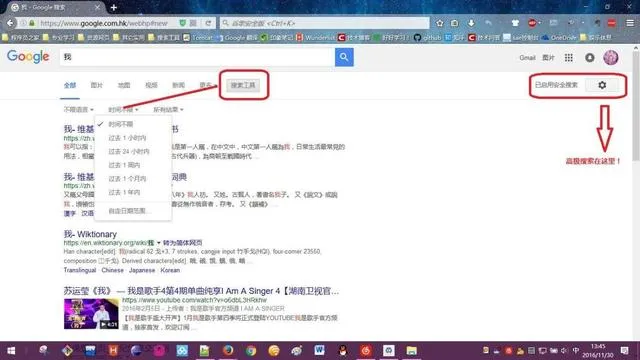Open the Google notifications bell icon
Screen dimensions: 640x360
click(x=589, y=58)
